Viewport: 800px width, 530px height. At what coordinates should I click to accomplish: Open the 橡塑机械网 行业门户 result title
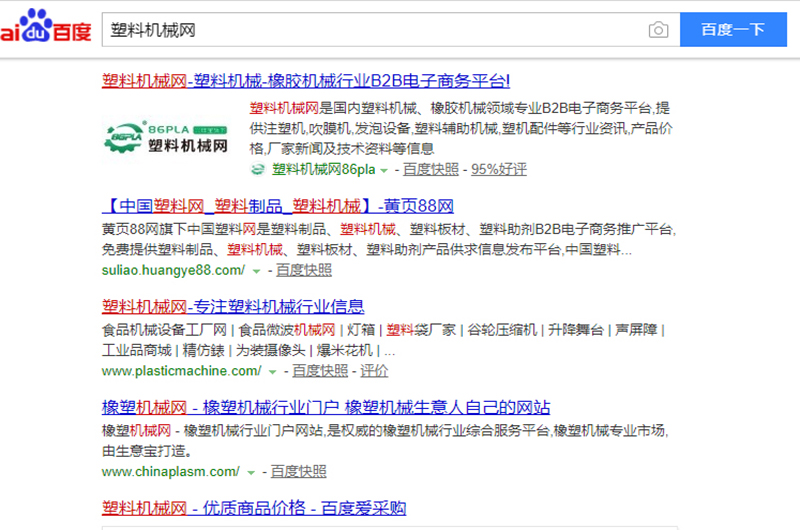(x=326, y=407)
